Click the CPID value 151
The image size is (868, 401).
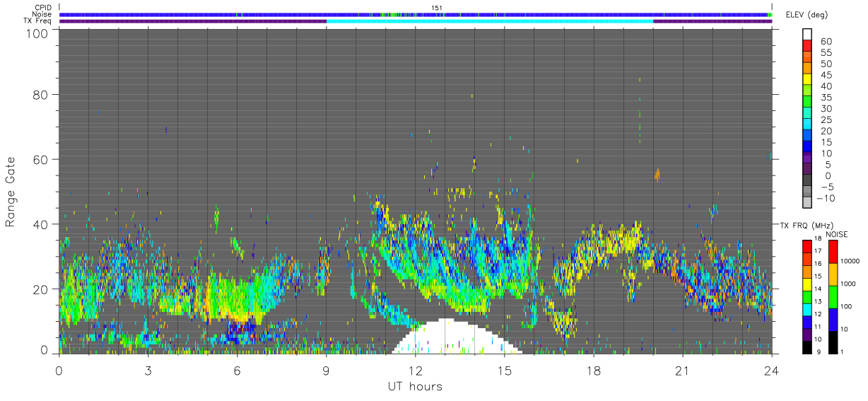[436, 8]
